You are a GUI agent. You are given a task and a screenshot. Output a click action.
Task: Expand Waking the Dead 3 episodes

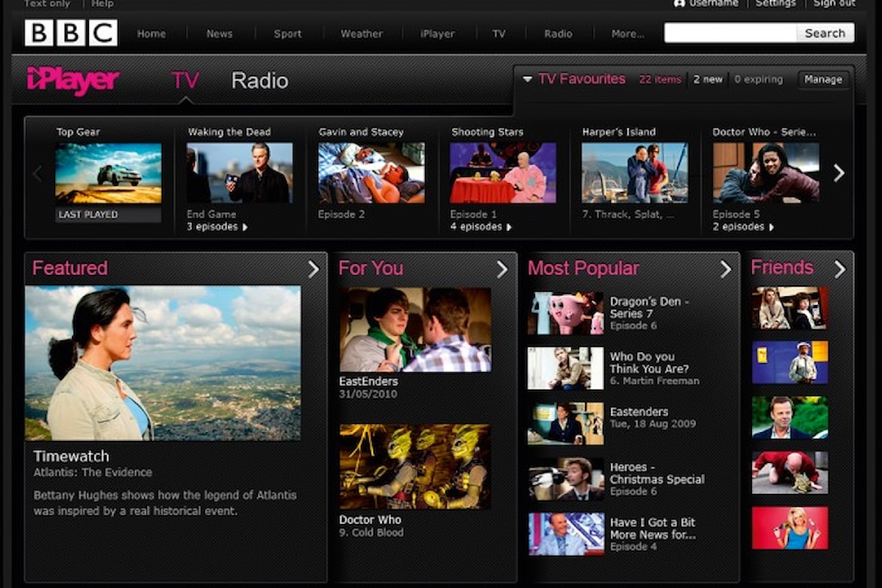point(217,227)
